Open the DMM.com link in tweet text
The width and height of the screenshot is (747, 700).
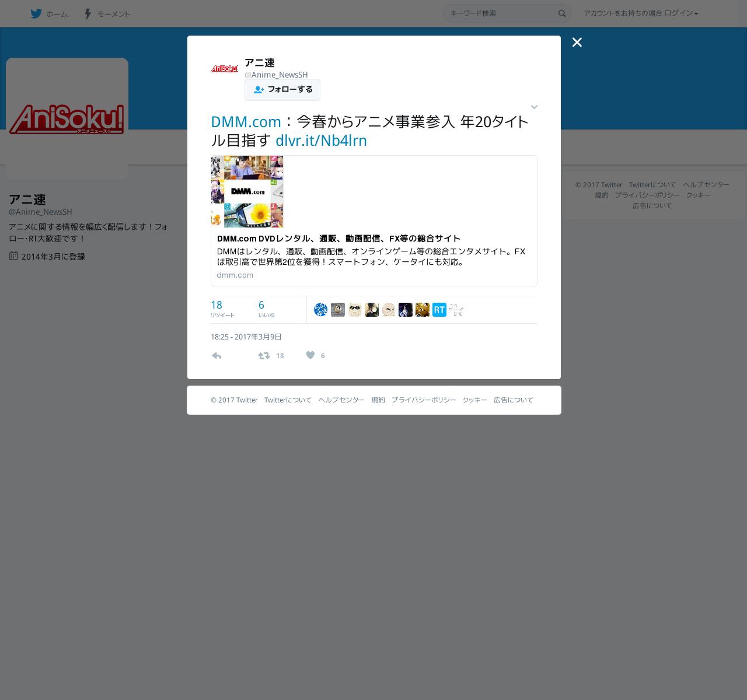[246, 121]
